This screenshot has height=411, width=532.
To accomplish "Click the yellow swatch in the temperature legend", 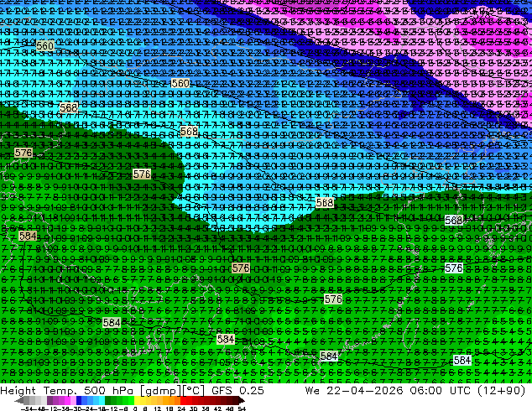I will pos(137,400).
